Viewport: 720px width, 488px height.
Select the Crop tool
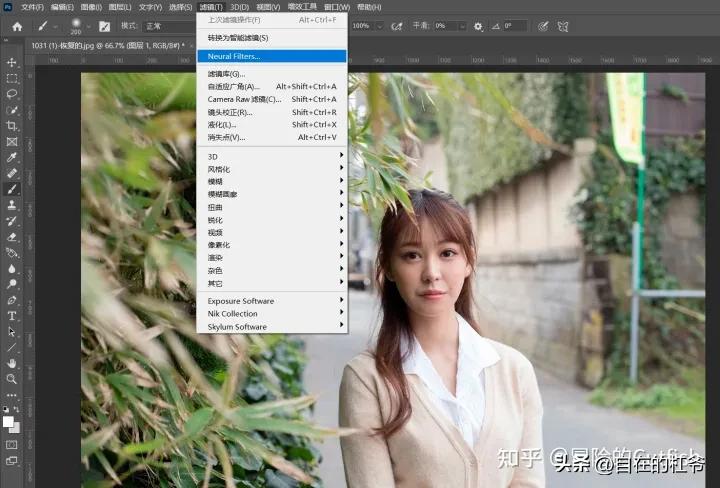(x=12, y=125)
